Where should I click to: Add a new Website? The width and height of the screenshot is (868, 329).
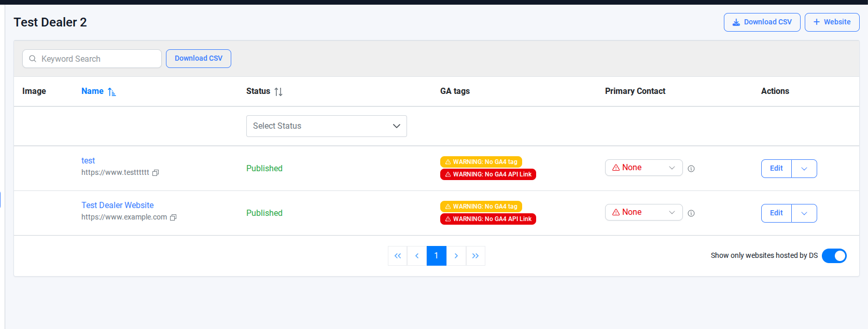[x=832, y=22]
